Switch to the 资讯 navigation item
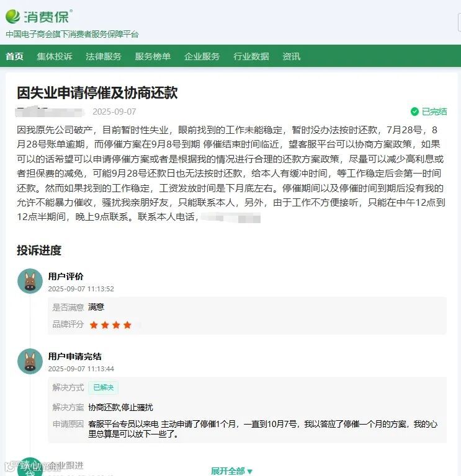 click(291, 56)
